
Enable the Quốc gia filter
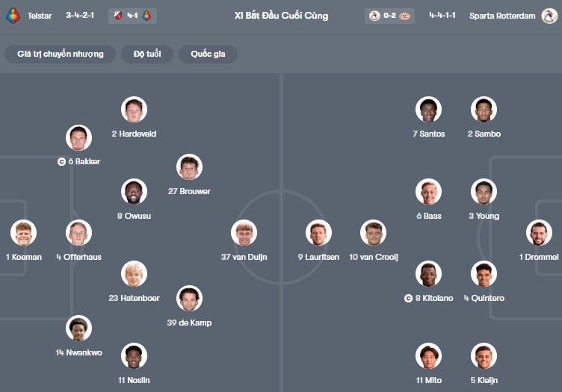208,54
